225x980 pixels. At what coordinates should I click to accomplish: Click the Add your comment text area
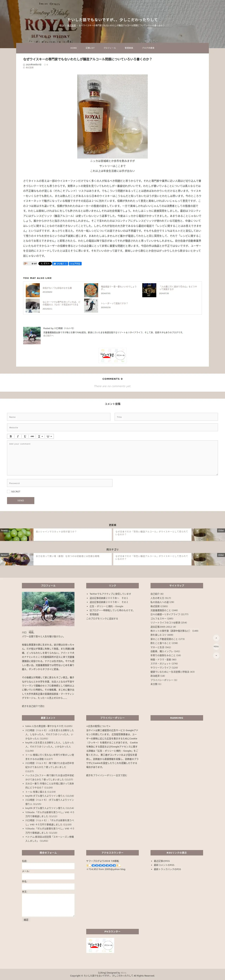[112, 458]
